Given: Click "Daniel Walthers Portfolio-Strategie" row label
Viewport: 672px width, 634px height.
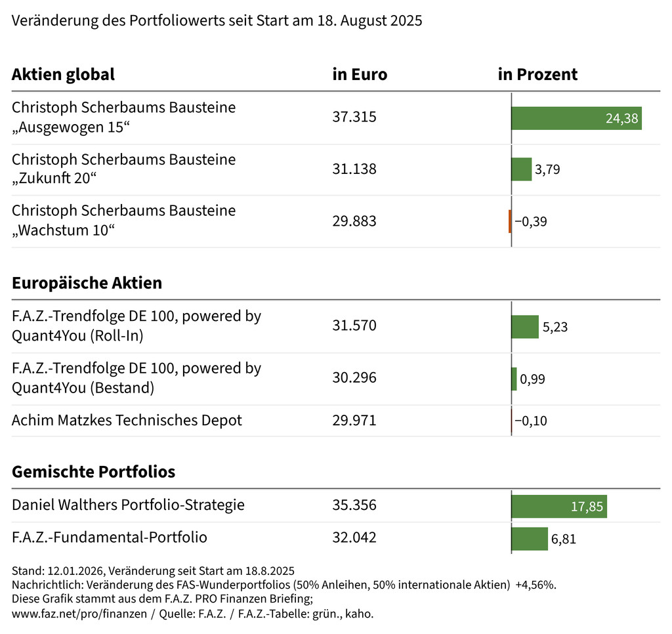Looking at the screenshot, I should click(x=128, y=505).
